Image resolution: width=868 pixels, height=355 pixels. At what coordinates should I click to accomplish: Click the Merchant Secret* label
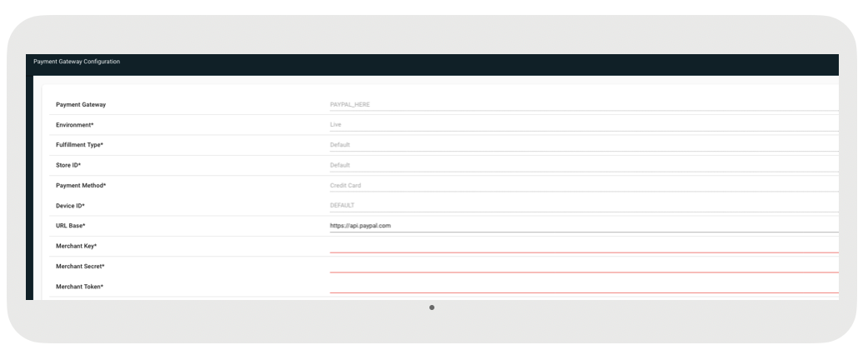80,267
